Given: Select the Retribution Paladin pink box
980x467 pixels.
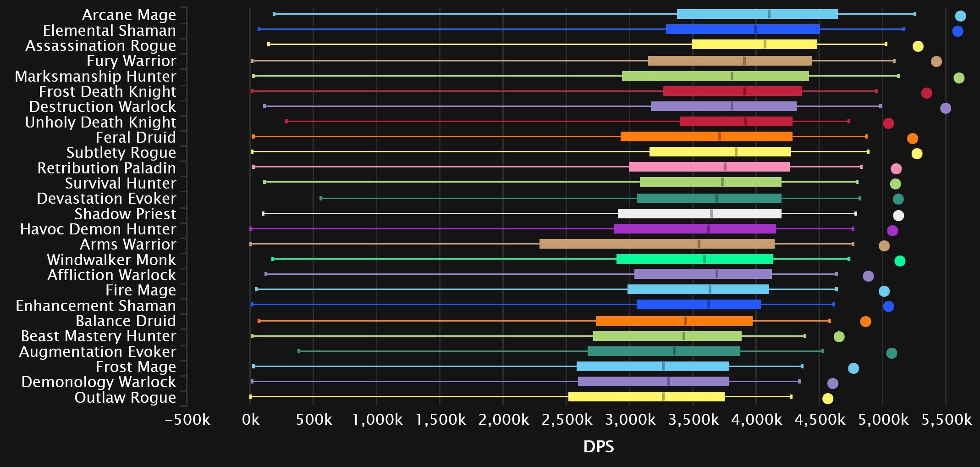Looking at the screenshot, I should pyautogui.click(x=709, y=167).
